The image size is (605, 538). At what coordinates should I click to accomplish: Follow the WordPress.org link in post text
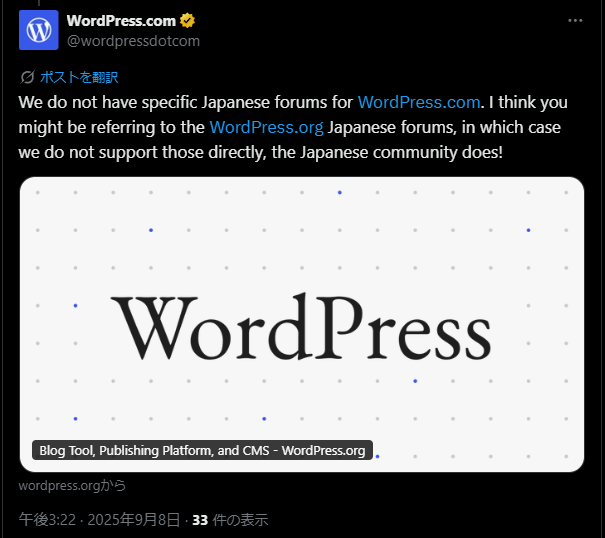(266, 127)
